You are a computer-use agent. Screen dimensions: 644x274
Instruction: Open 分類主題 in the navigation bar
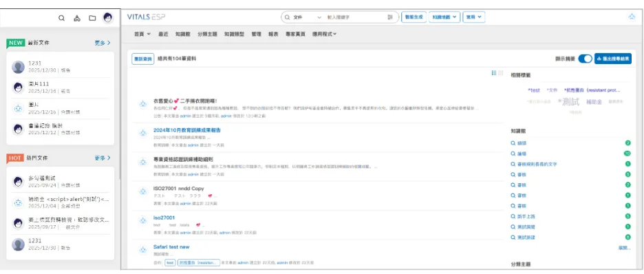tap(207, 34)
